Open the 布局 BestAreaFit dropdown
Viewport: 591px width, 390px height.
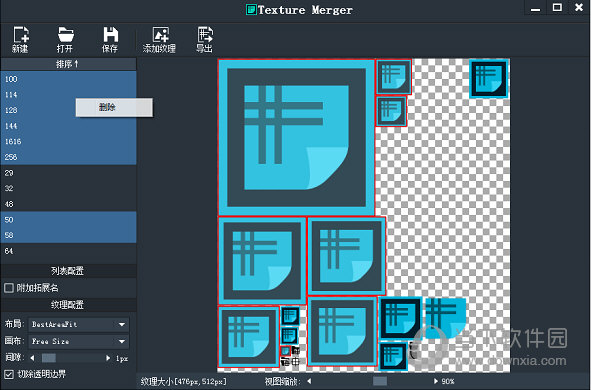(78, 324)
